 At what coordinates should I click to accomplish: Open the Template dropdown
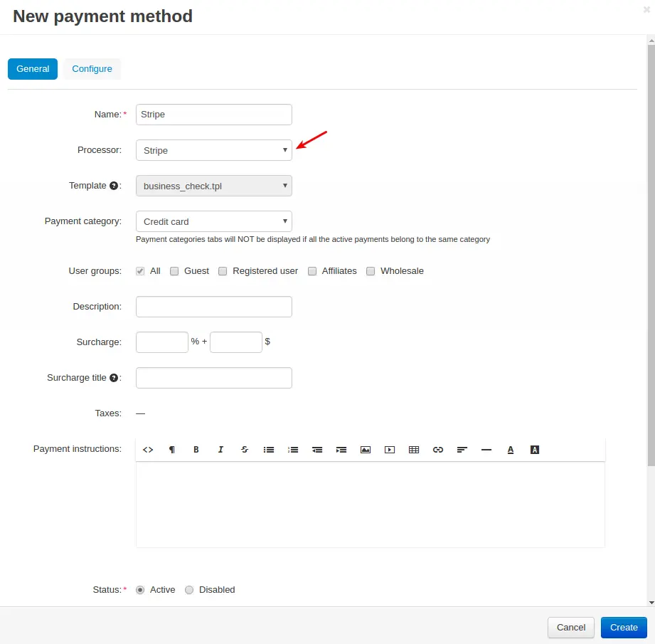(x=213, y=186)
